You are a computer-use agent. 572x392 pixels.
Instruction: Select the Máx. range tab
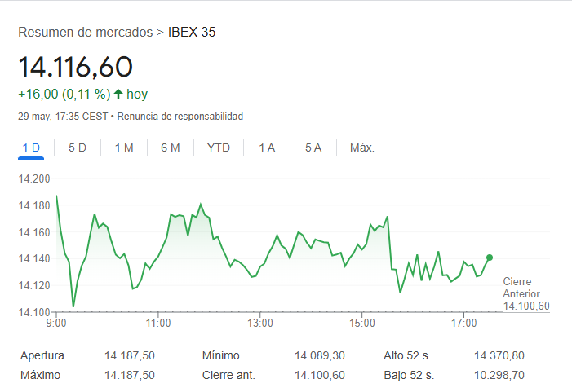361,148
